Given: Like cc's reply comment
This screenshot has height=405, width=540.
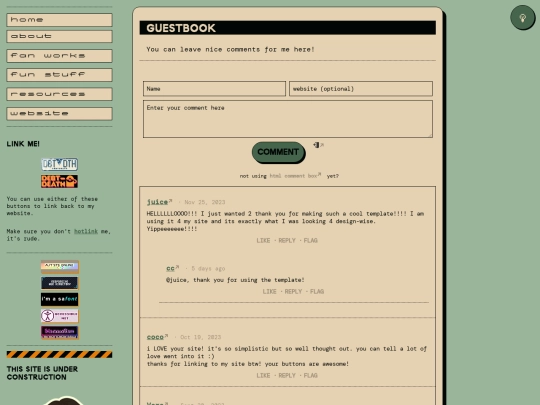Looking at the screenshot, I should click(x=269, y=291).
